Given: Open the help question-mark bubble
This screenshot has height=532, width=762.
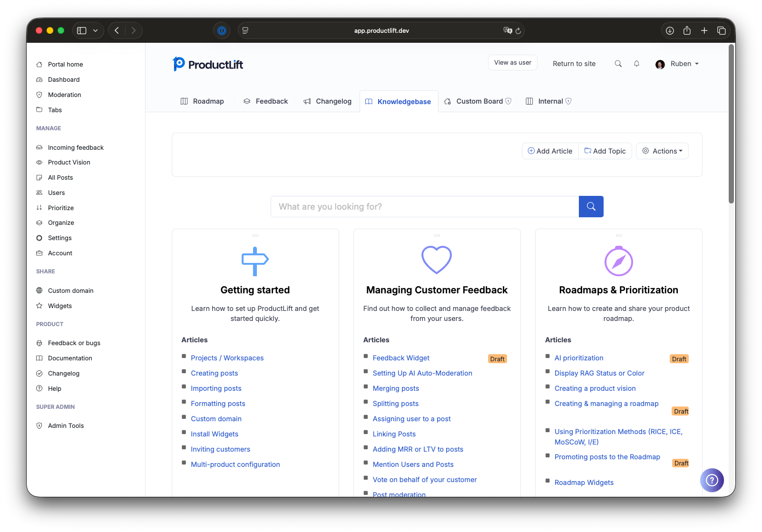Looking at the screenshot, I should (x=712, y=480).
